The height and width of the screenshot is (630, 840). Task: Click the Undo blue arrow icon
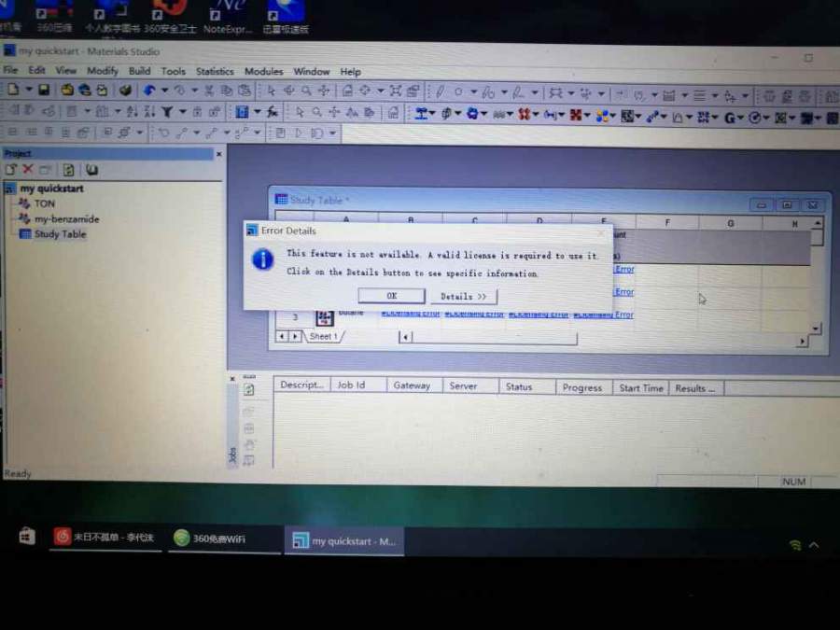click(x=149, y=91)
